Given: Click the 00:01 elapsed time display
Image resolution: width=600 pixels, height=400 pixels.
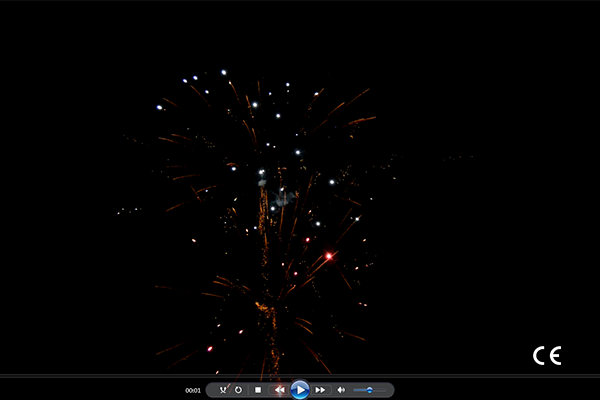Looking at the screenshot, I should [x=193, y=390].
